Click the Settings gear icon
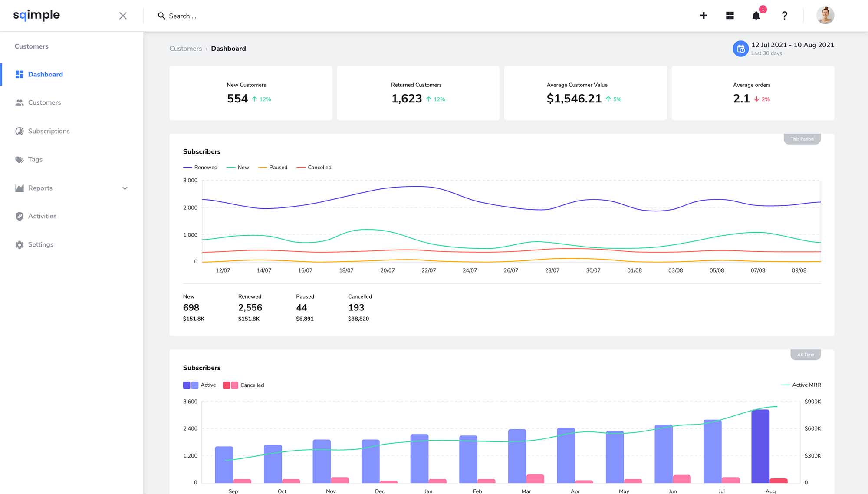This screenshot has width=868, height=494. [20, 245]
